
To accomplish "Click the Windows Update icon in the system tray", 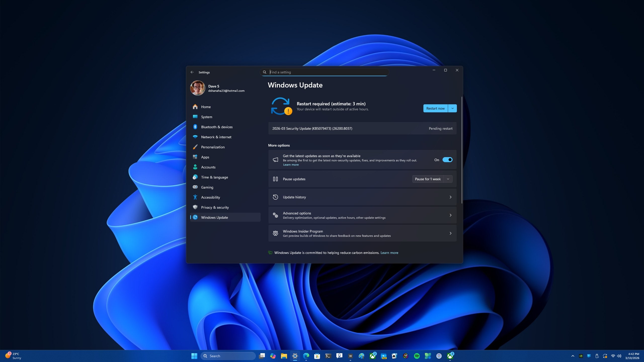I will click(x=605, y=356).
